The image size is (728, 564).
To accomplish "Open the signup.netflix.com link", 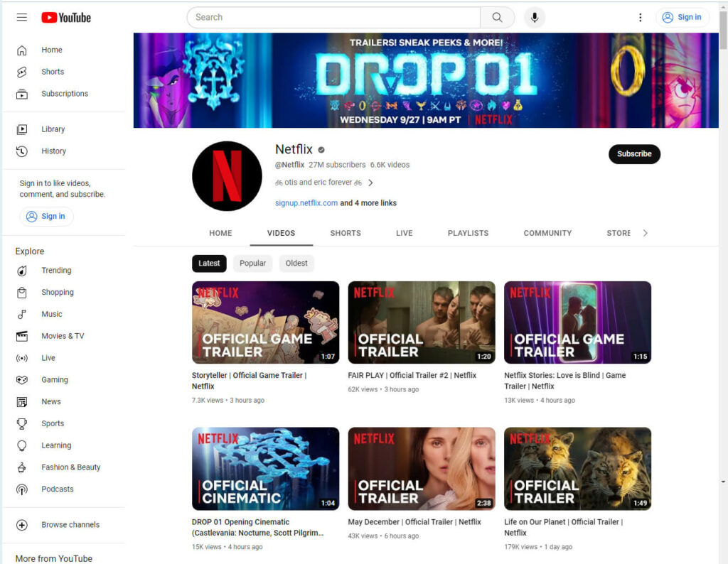I will tap(306, 202).
